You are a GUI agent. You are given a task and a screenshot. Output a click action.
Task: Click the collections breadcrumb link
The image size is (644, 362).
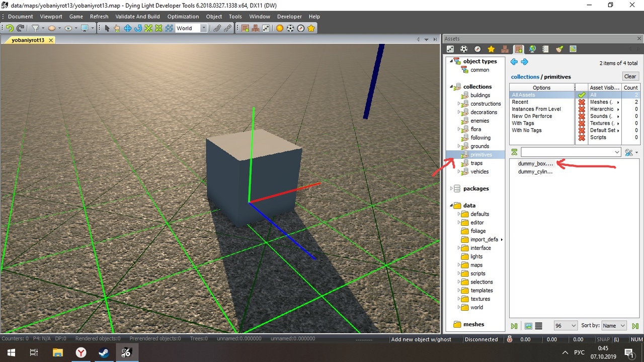[x=525, y=77]
